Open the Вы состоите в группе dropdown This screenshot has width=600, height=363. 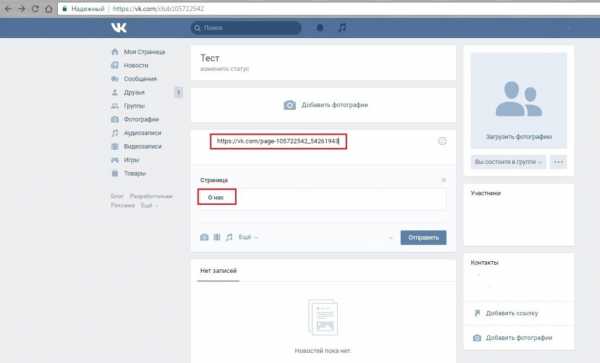508,162
